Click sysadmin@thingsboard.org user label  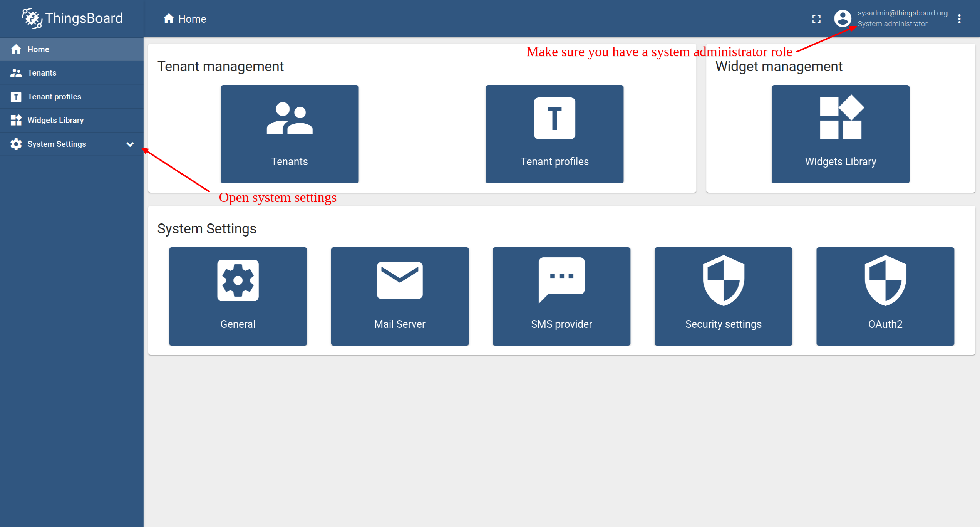(902, 13)
